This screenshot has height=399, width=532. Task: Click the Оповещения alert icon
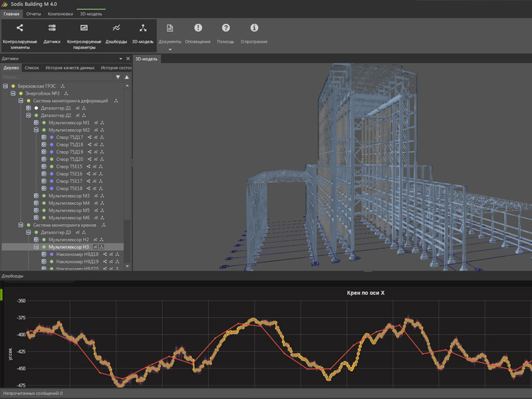point(198,28)
